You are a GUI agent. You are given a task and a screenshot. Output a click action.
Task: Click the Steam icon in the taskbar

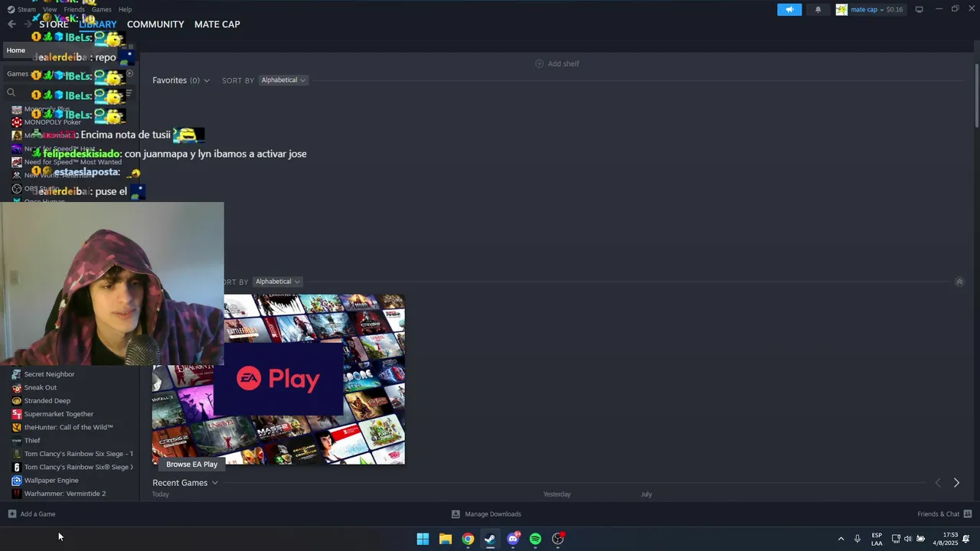pos(490,539)
